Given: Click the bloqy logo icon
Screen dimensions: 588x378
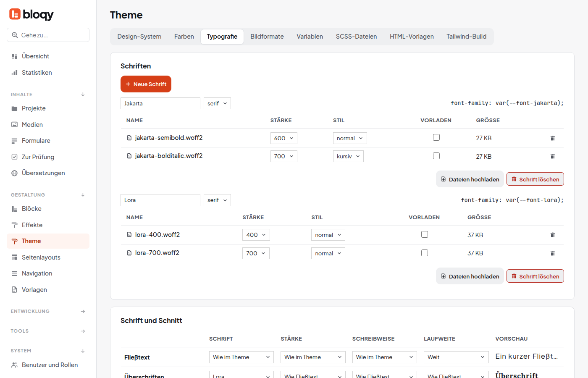Looking at the screenshot, I should pos(15,14).
